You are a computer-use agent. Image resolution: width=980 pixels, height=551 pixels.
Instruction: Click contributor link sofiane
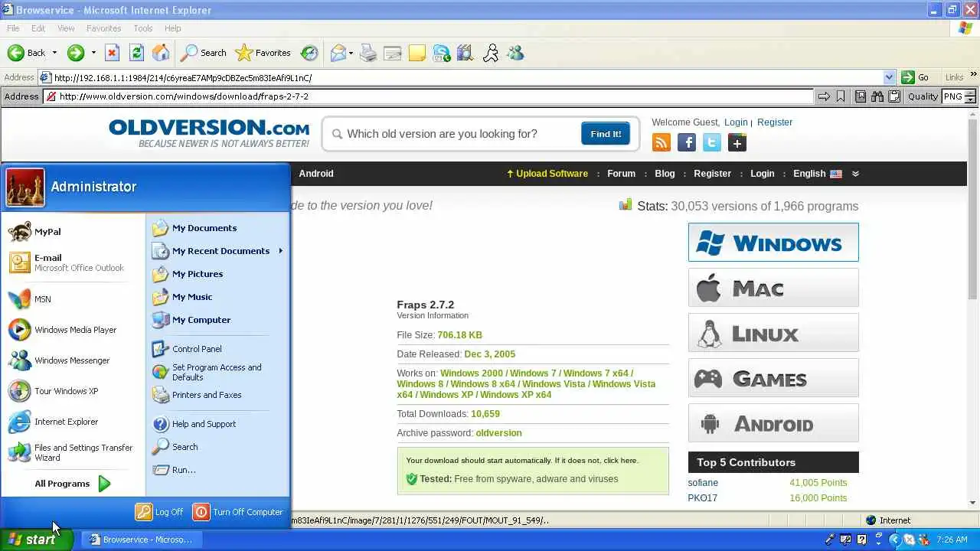click(x=703, y=483)
